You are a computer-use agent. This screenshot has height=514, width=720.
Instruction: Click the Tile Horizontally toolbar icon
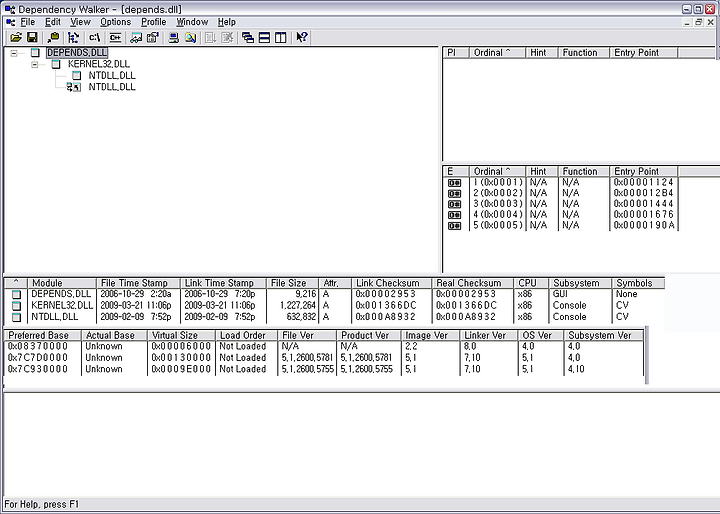pyautogui.click(x=264, y=38)
